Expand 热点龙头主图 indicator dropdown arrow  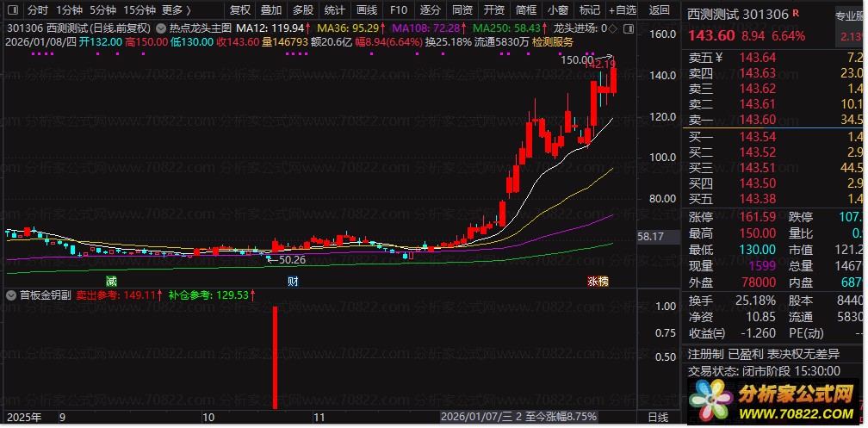161,28
